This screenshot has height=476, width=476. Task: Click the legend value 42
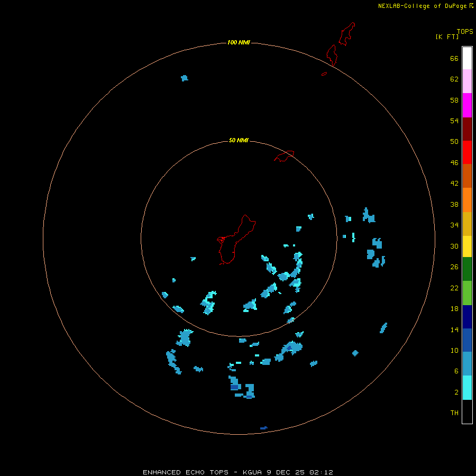tap(454, 183)
